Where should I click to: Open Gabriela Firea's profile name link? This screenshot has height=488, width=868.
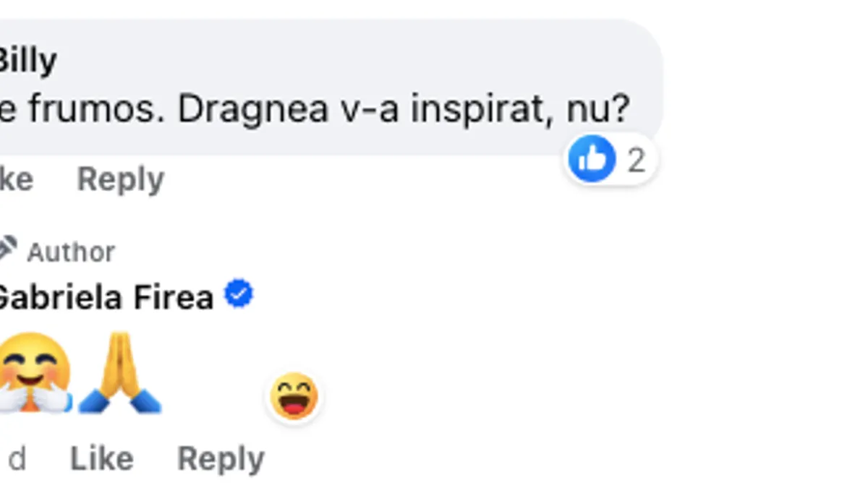coord(105,297)
